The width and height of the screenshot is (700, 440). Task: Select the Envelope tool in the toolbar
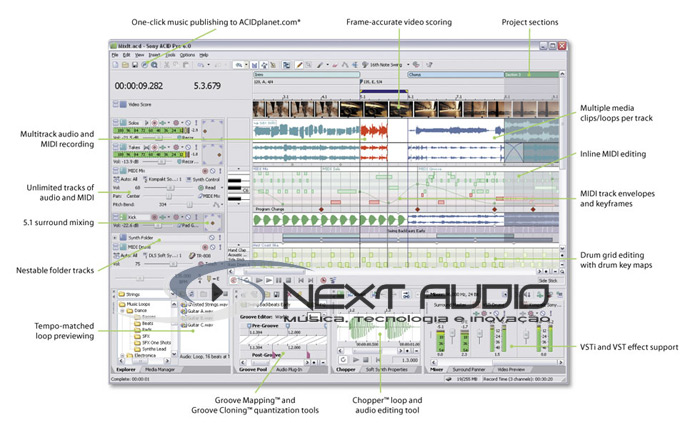[345, 65]
